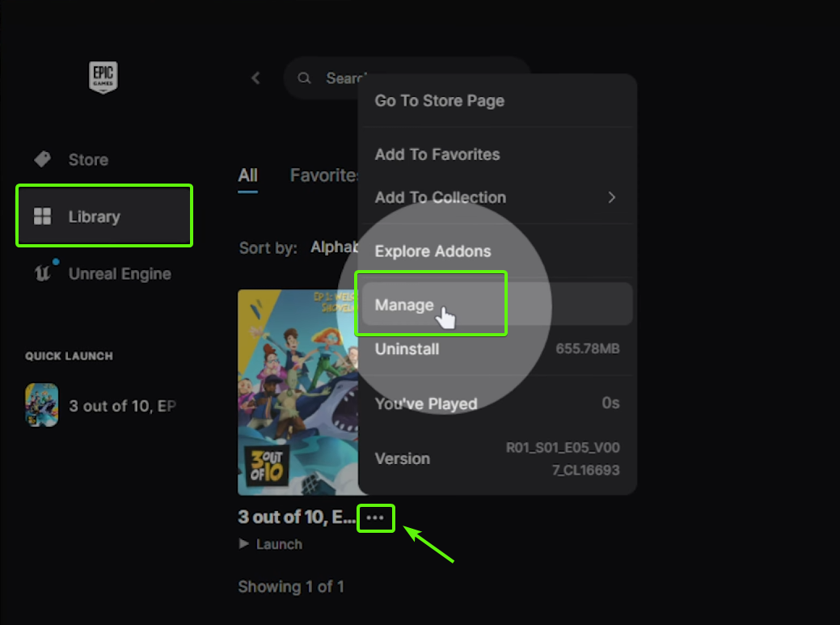Image resolution: width=840 pixels, height=625 pixels.
Task: Click quick launch 3 out of 10, EP label
Action: (122, 406)
